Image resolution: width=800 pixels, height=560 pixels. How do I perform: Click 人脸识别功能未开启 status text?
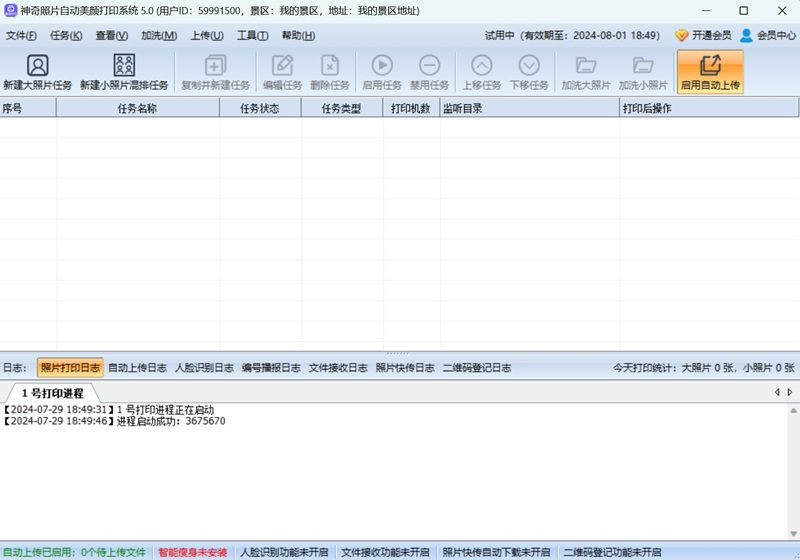tap(284, 552)
